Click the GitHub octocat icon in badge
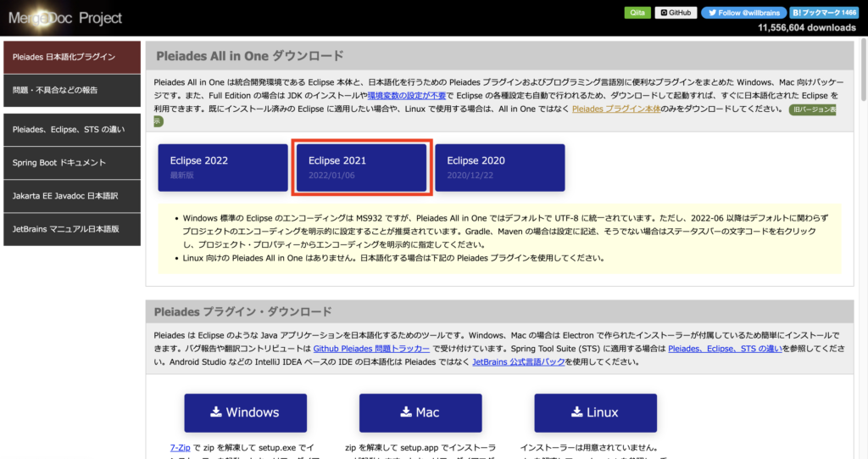Image resolution: width=868 pixels, height=459 pixels. coord(664,13)
